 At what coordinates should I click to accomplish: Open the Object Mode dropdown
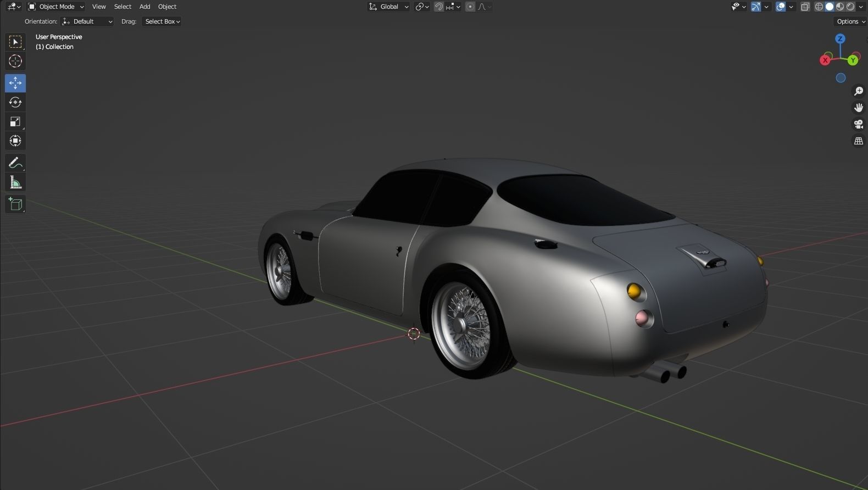click(56, 7)
